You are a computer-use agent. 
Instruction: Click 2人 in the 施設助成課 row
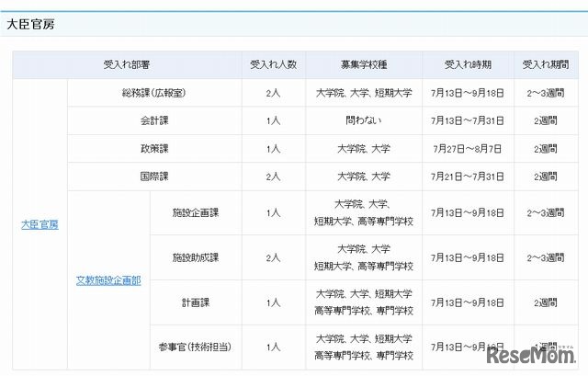(x=274, y=257)
